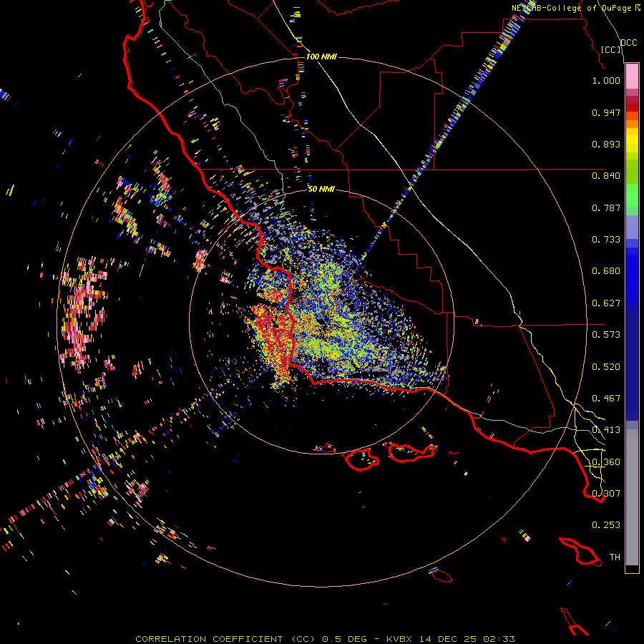Click the 1.000 color scale value
This screenshot has height=644, width=644.
coord(606,80)
